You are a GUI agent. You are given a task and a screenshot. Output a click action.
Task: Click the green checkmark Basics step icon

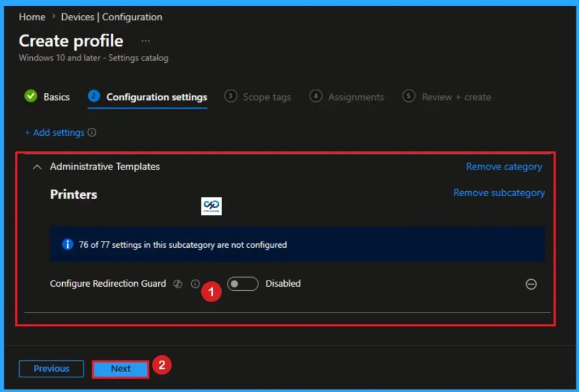point(31,96)
